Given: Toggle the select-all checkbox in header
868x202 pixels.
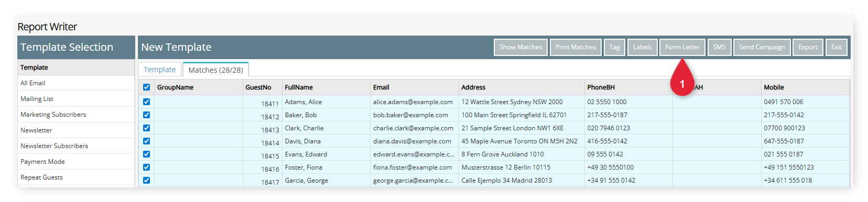Looking at the screenshot, I should [146, 87].
